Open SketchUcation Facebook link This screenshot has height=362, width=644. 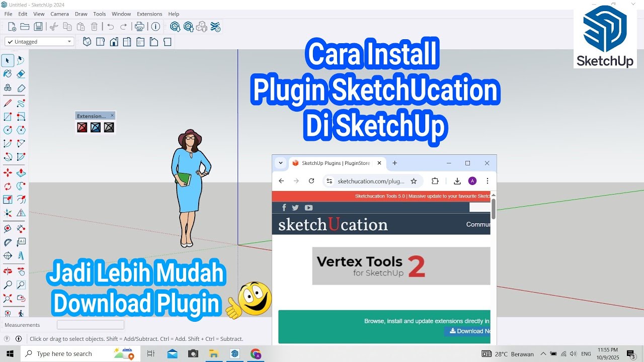(x=284, y=208)
